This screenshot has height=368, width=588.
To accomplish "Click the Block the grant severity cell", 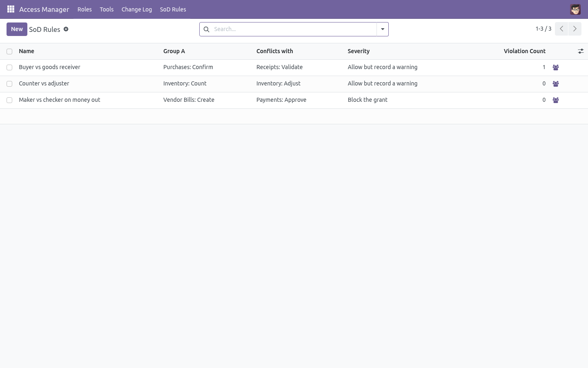I will (x=367, y=100).
